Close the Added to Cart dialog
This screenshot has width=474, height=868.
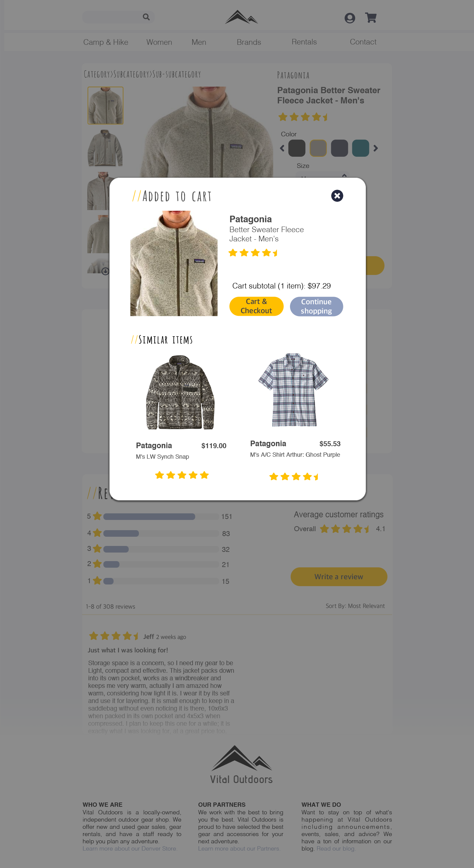coord(337,196)
